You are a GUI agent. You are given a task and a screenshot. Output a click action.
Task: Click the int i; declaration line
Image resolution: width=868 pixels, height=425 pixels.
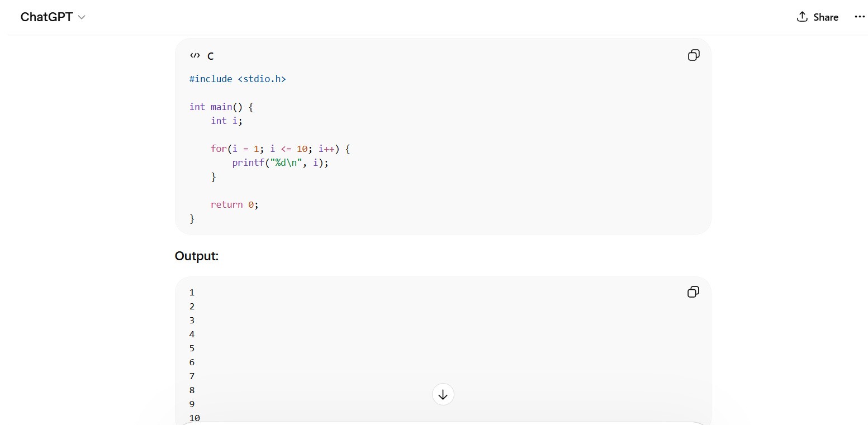pos(226,121)
